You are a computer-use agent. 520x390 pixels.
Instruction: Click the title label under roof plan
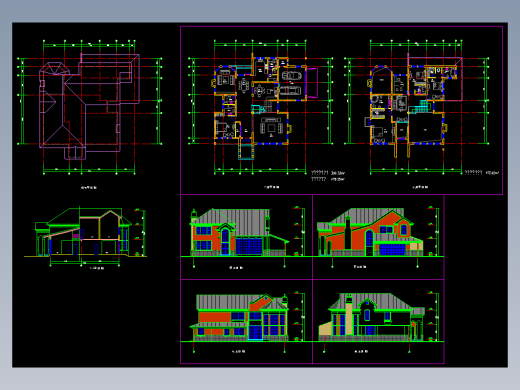pos(89,187)
